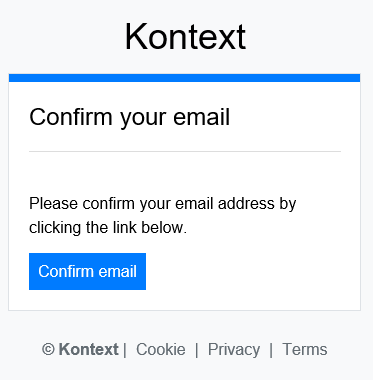The width and height of the screenshot is (373, 380).
Task: Click the separator between Privacy and Terms
Action: point(271,350)
